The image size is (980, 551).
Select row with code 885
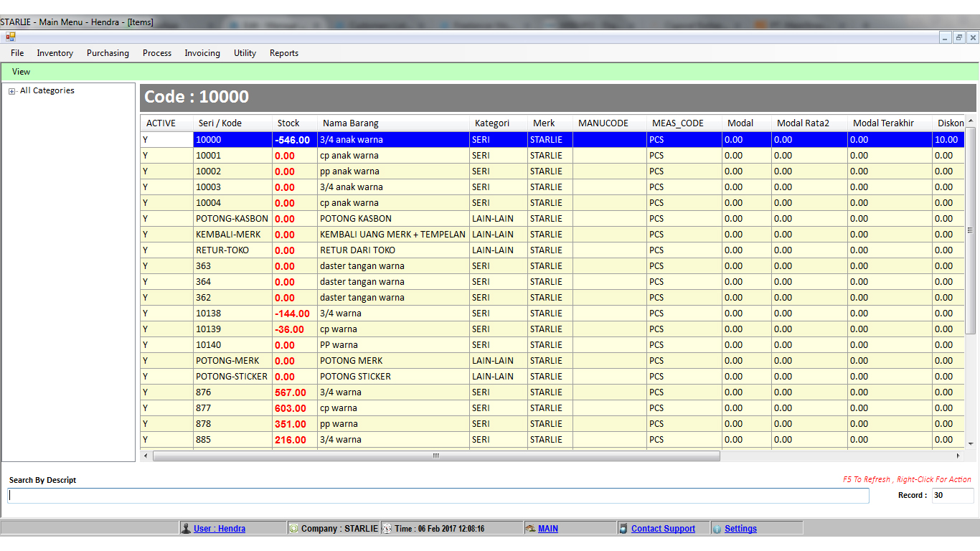tap(552, 440)
